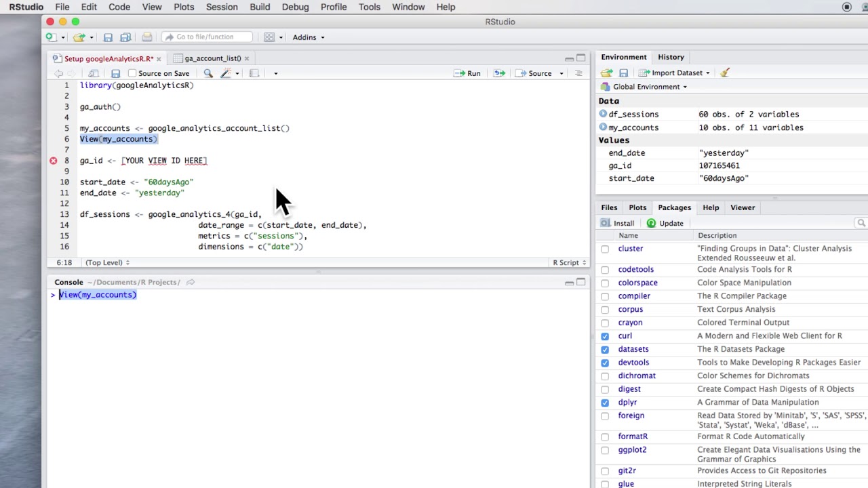The width and height of the screenshot is (868, 488).
Task: Close the Setup googleAnalyticsR.R tab
Action: pos(159,59)
